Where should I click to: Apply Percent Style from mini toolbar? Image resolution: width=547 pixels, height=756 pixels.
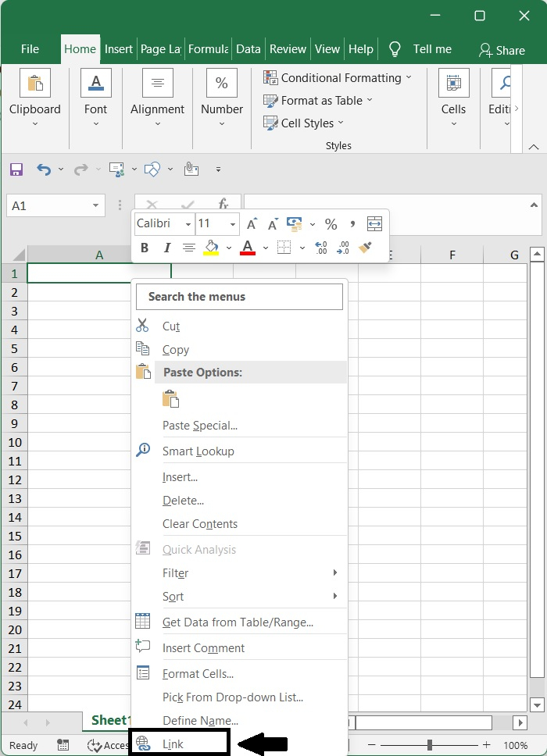point(331,224)
